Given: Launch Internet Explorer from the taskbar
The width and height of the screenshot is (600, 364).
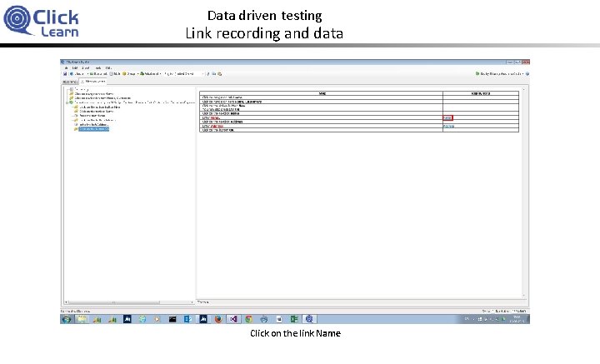Looking at the screenshot, I should pos(142,319).
